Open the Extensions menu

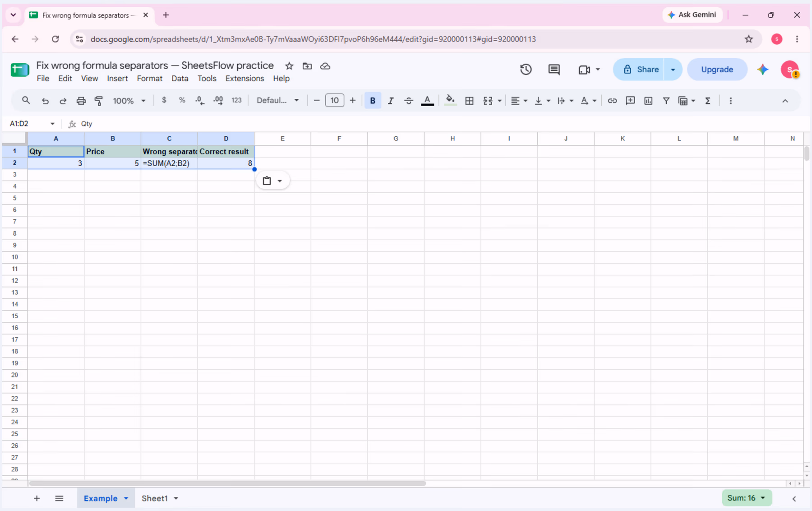click(245, 79)
